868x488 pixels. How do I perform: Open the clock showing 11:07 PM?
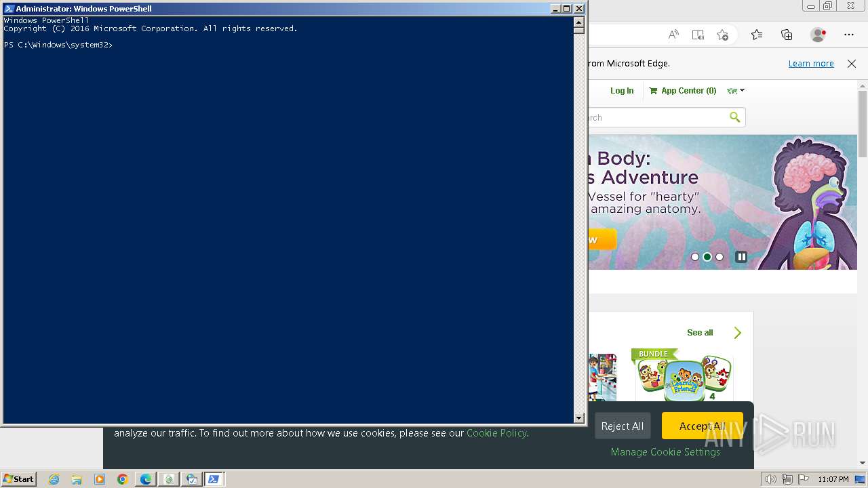[x=833, y=479]
